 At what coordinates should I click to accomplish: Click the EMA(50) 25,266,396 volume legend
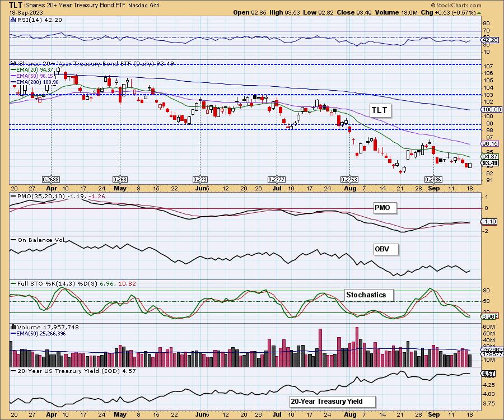(38, 334)
